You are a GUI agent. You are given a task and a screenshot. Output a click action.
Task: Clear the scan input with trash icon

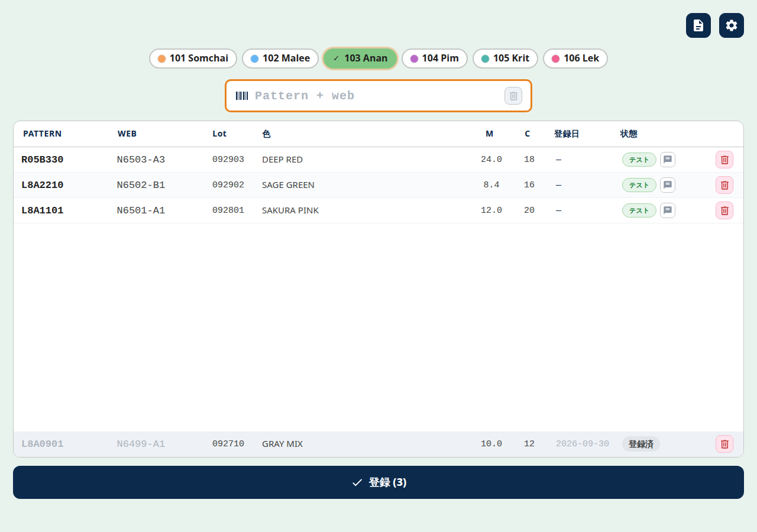tap(513, 96)
